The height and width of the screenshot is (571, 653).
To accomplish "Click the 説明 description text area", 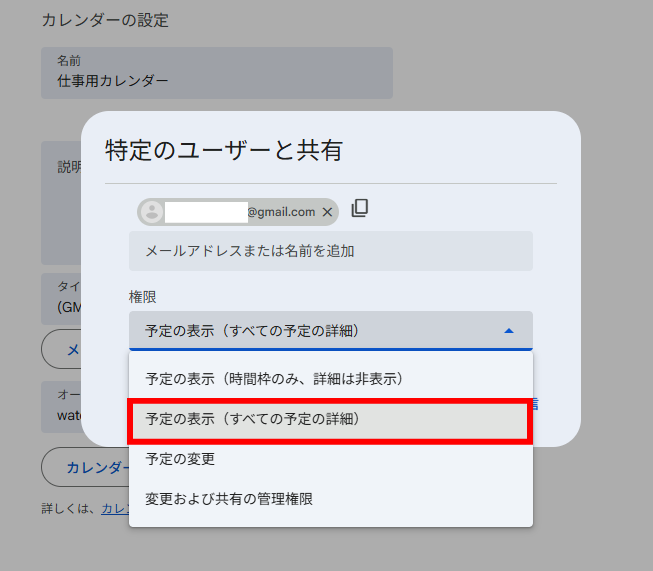I will pos(62,200).
